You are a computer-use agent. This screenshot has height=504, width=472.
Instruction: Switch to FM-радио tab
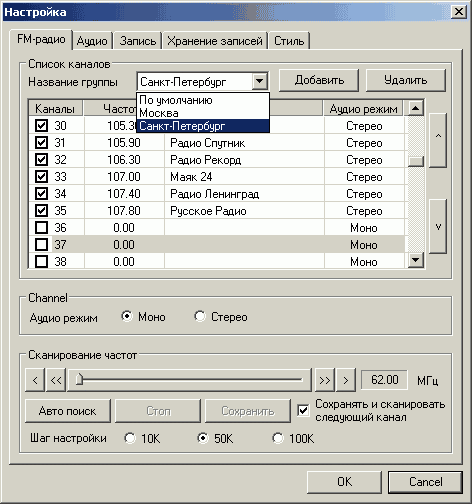pyautogui.click(x=41, y=40)
